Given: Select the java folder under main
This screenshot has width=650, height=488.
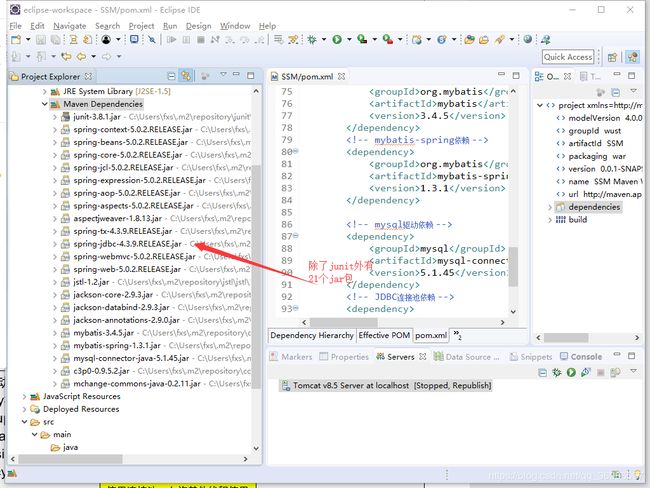Looking at the screenshot, I should pyautogui.click(x=65, y=447).
